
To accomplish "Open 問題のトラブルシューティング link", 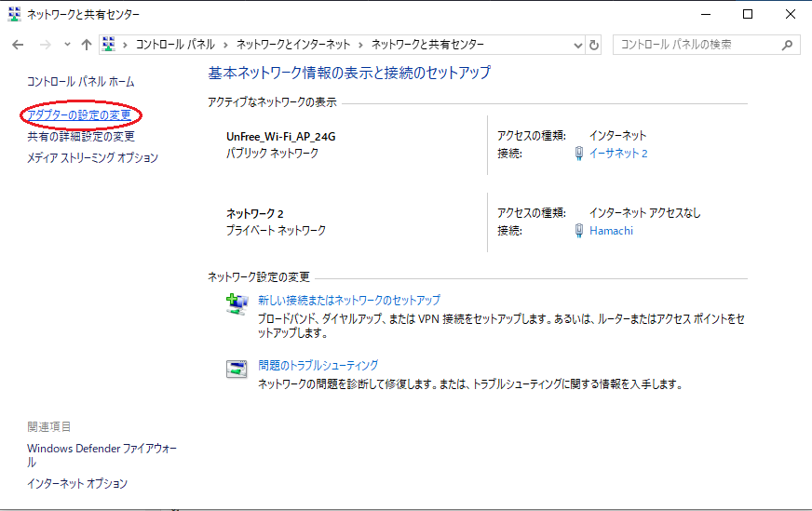I will (318, 366).
